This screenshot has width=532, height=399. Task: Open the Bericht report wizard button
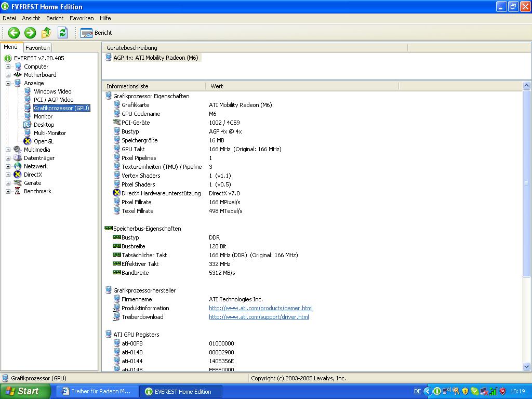(96, 33)
